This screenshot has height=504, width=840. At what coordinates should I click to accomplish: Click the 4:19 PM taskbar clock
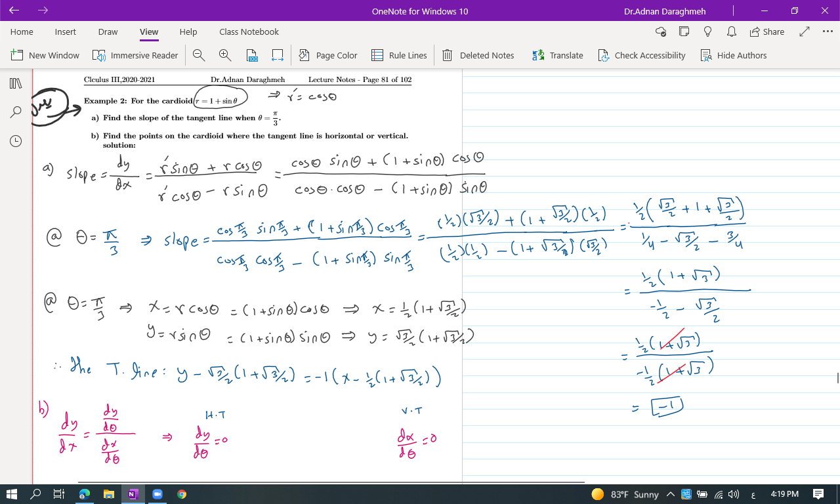point(784,494)
